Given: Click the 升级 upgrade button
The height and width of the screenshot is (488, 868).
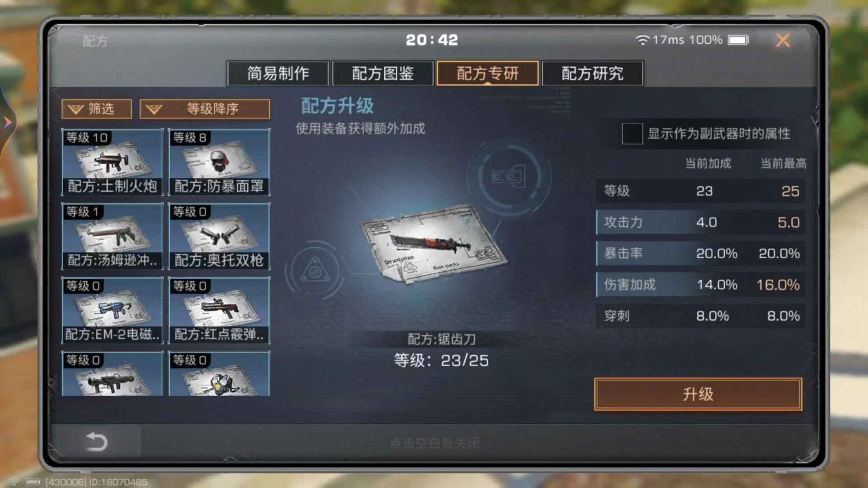Looking at the screenshot, I should 698,394.
